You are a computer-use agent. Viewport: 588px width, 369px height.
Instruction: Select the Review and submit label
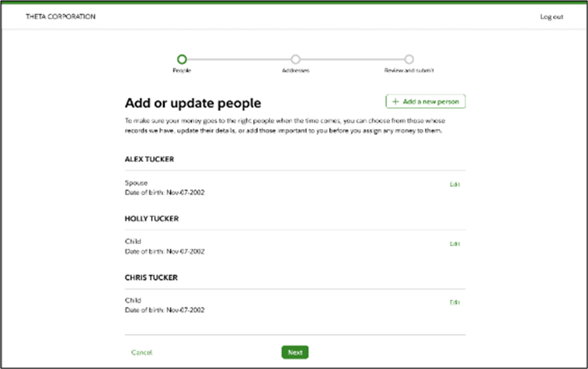click(x=409, y=71)
